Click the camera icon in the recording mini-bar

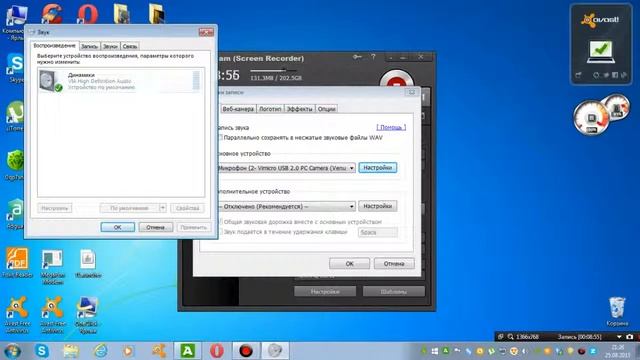[x=629, y=337]
